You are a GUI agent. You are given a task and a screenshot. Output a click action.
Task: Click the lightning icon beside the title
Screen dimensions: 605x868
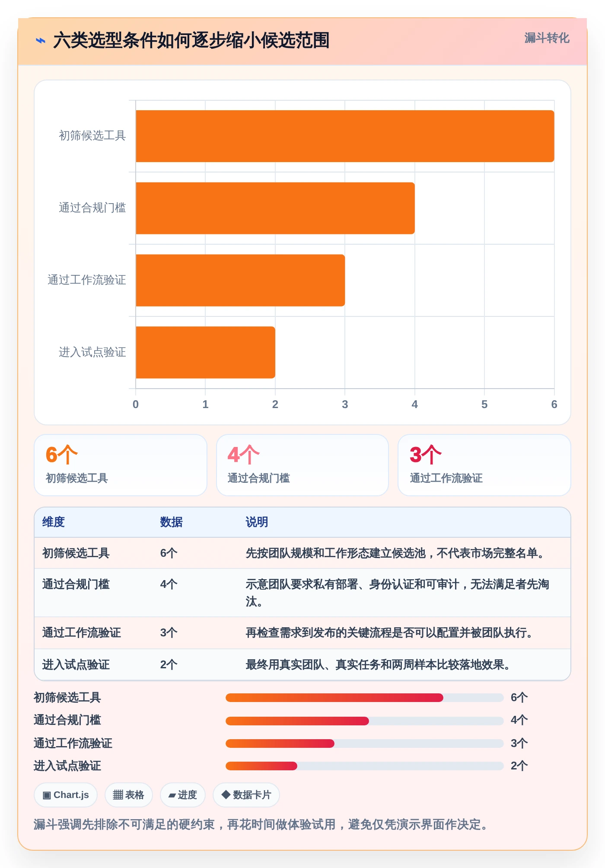coord(40,41)
